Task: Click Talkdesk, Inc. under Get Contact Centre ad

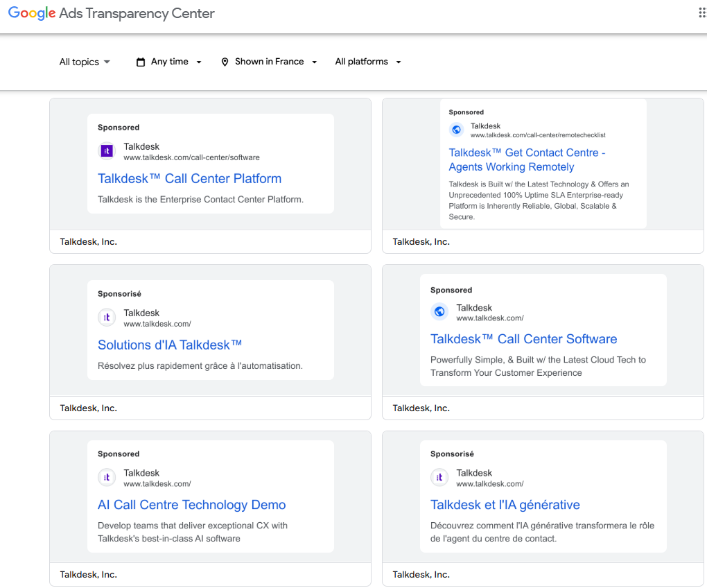Action: (x=421, y=242)
